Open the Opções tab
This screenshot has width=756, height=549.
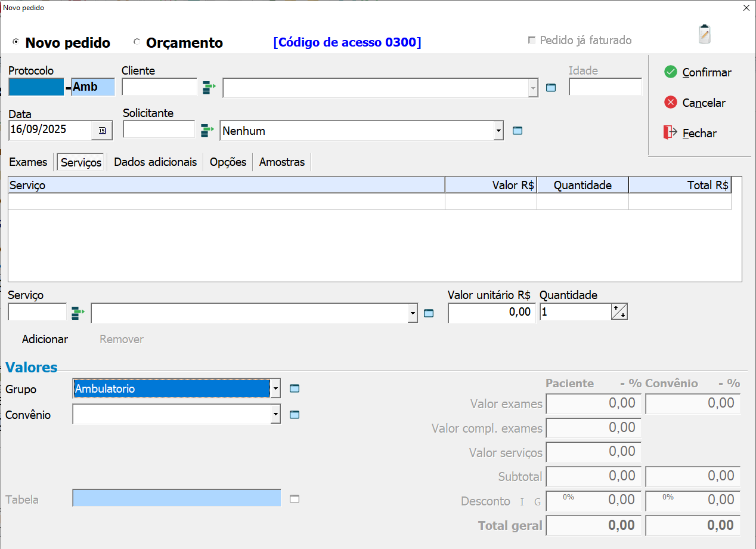(228, 162)
